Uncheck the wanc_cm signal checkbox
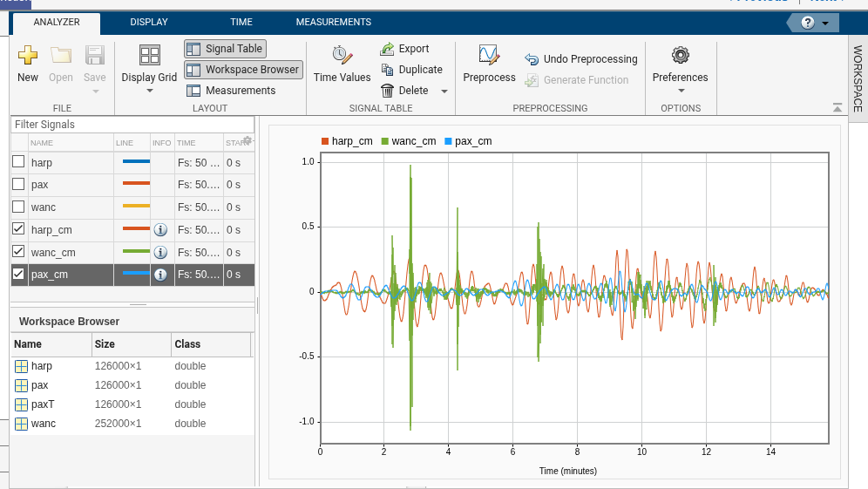Screen dimensions: 868x489 point(18,252)
